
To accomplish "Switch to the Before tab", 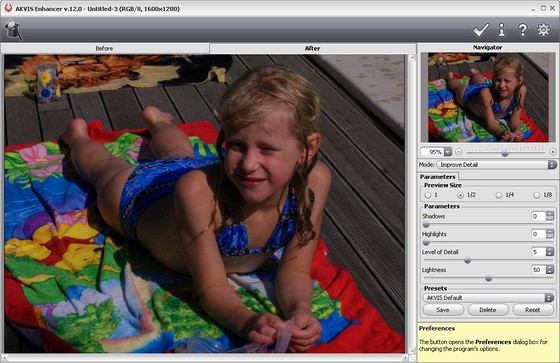I will [105, 48].
